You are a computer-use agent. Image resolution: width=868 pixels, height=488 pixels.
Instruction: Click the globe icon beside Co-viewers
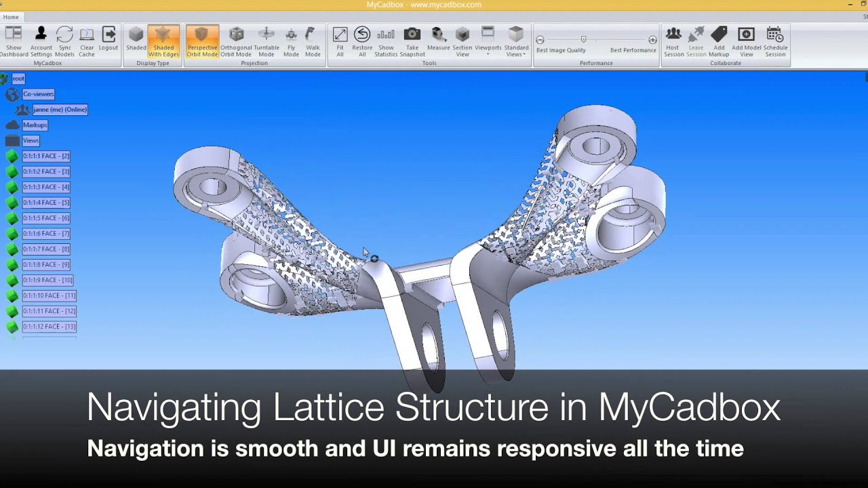click(12, 94)
